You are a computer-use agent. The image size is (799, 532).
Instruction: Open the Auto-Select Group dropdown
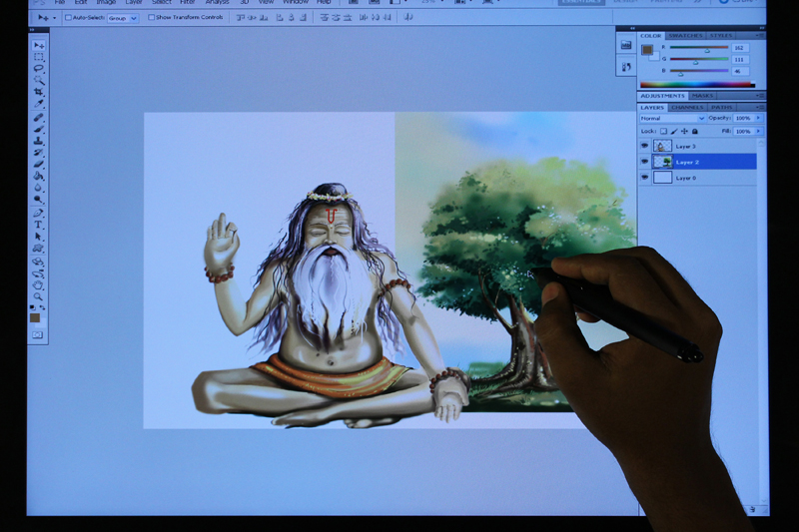122,18
